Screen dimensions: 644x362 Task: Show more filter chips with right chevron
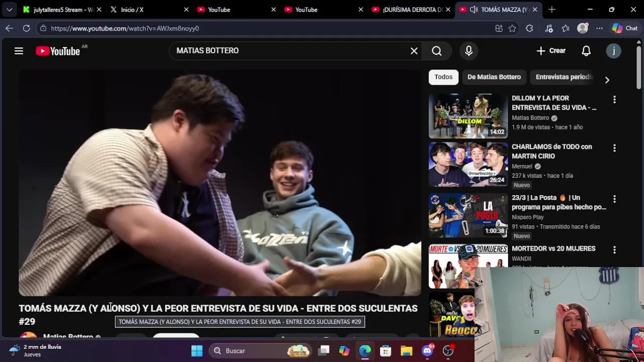click(607, 80)
